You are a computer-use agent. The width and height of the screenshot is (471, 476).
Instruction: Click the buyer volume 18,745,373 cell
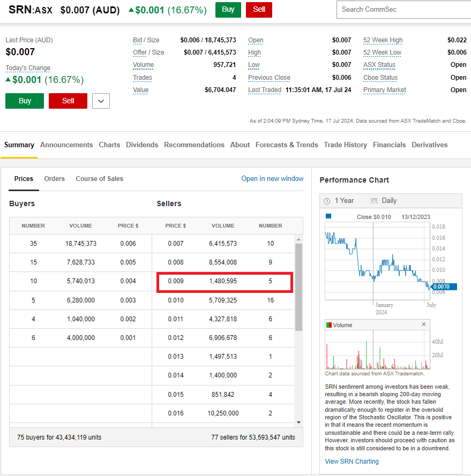coord(80,244)
